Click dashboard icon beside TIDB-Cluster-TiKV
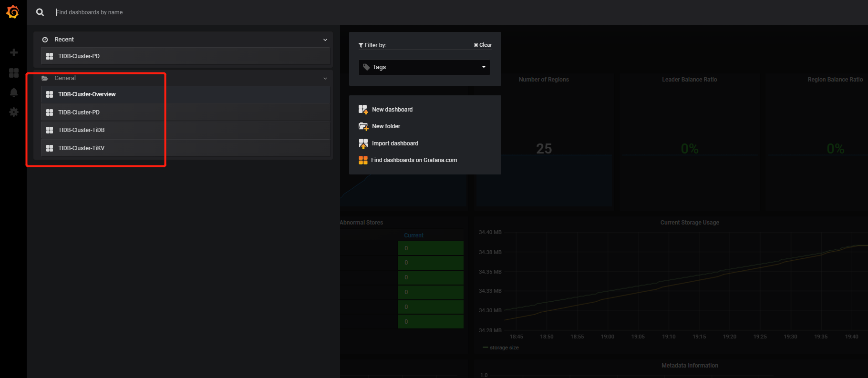868x378 pixels. click(50, 148)
